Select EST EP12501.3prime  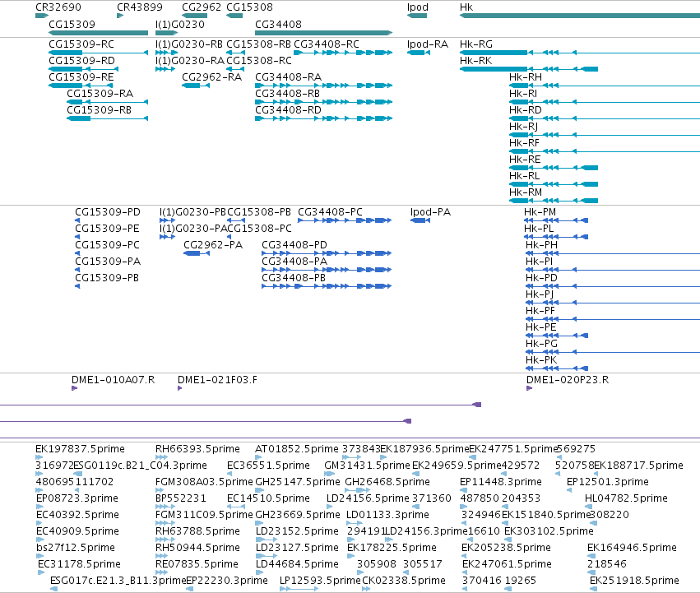tap(608, 482)
